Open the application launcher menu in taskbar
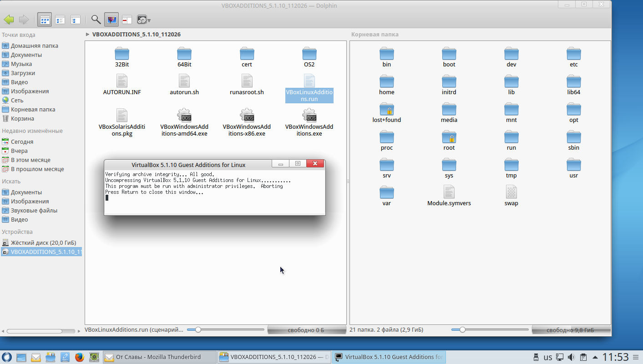 click(x=7, y=357)
